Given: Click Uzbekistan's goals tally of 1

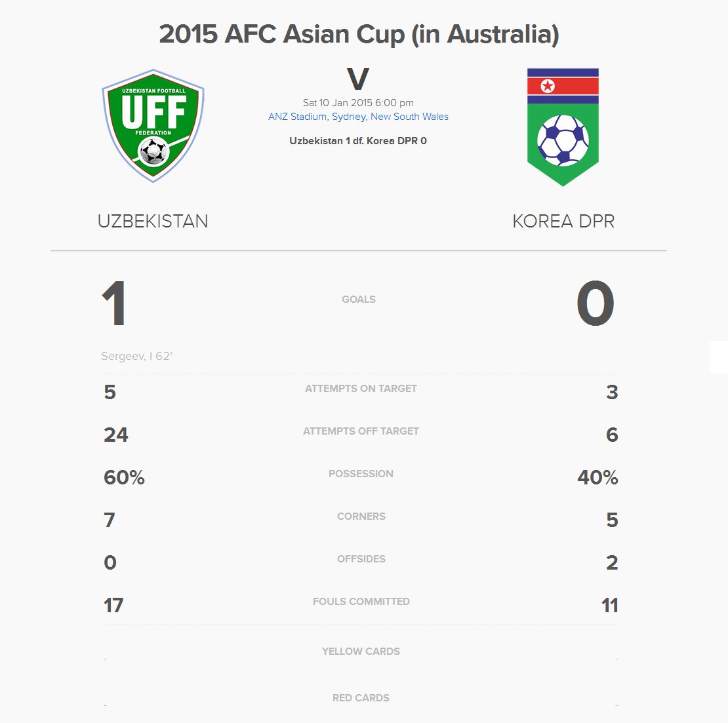Looking at the screenshot, I should coord(114,304).
